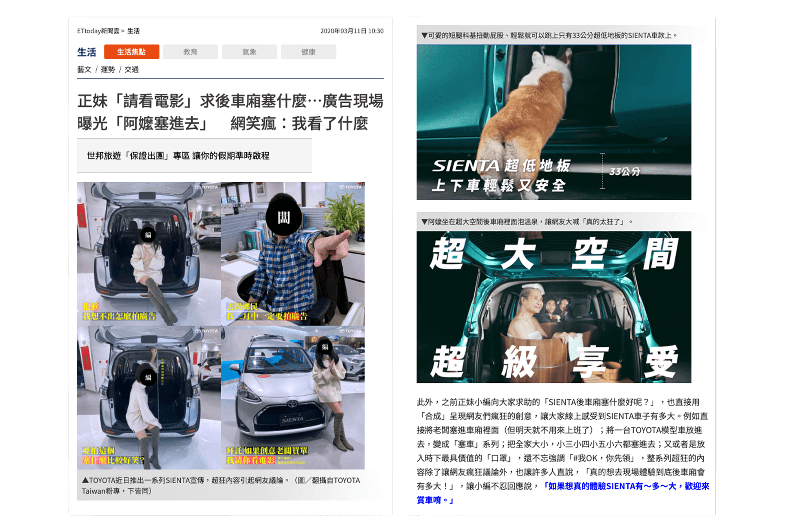
Task: Click the photo of man in plaid shirt pointing
Action: point(293,254)
